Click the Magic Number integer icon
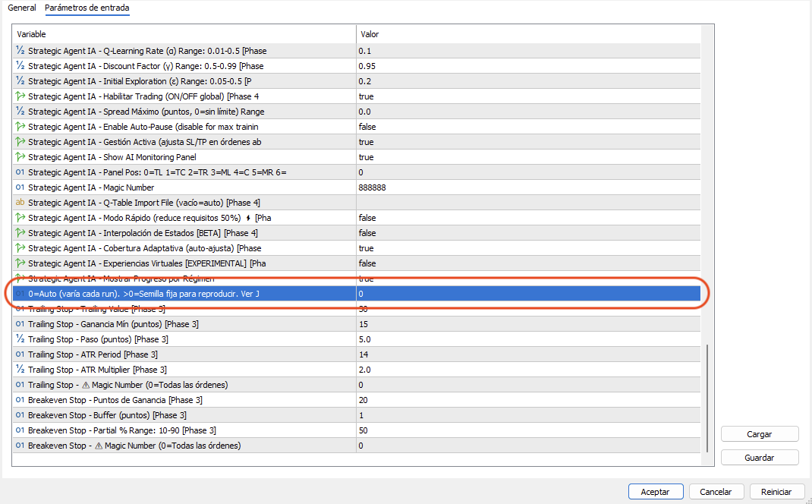 click(20, 187)
